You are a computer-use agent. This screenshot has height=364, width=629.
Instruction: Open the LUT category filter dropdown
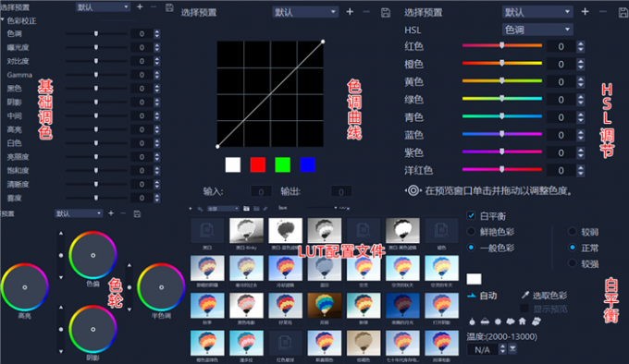pyautogui.click(x=223, y=208)
